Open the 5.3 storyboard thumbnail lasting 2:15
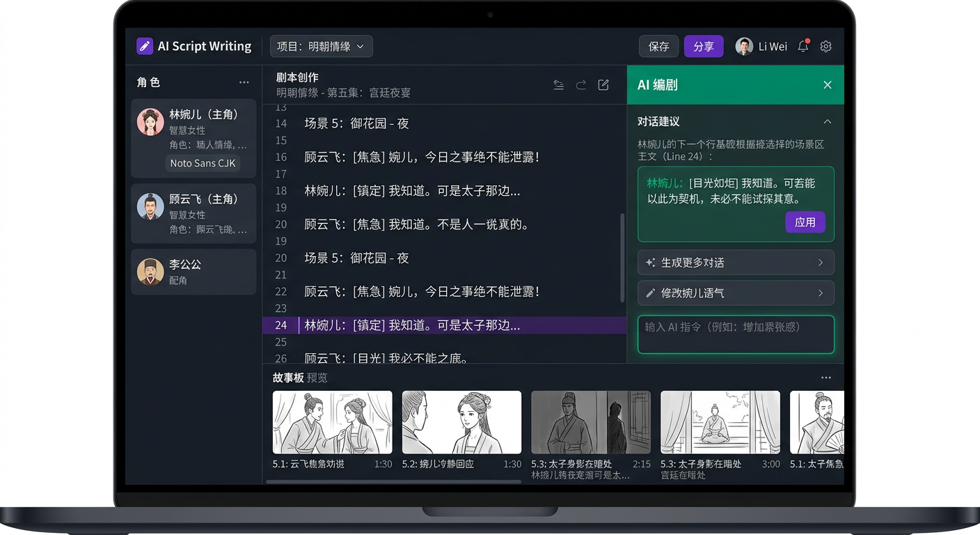The image size is (980, 535). tap(591, 422)
